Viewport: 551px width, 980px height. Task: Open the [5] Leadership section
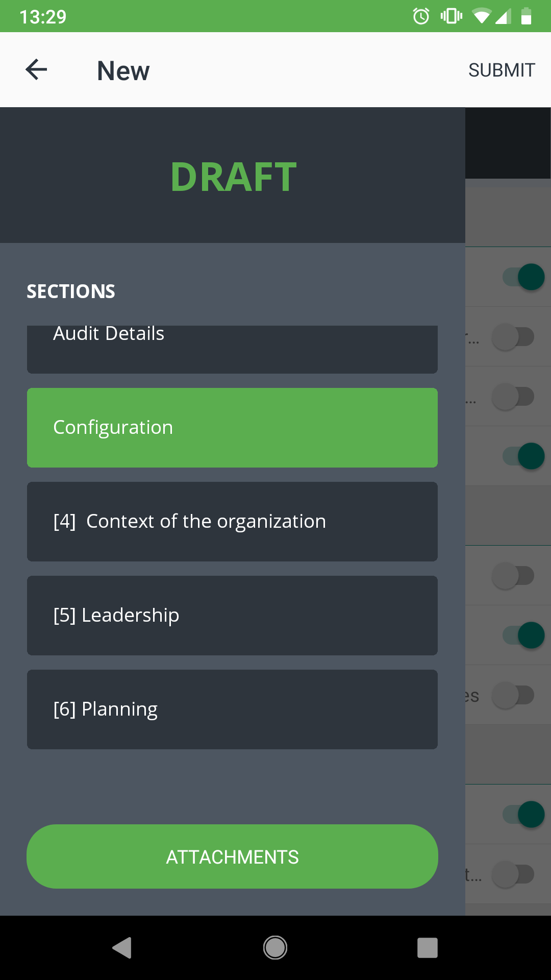click(232, 616)
